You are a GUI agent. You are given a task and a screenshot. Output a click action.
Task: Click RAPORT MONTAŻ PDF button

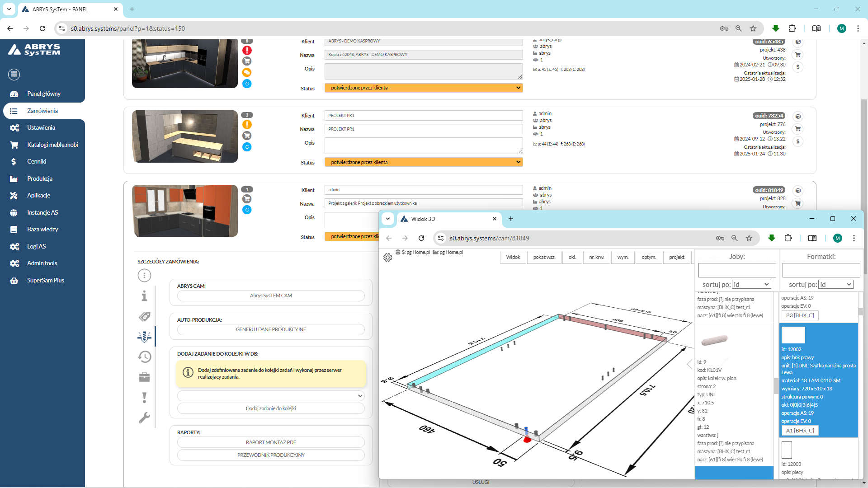(271, 442)
